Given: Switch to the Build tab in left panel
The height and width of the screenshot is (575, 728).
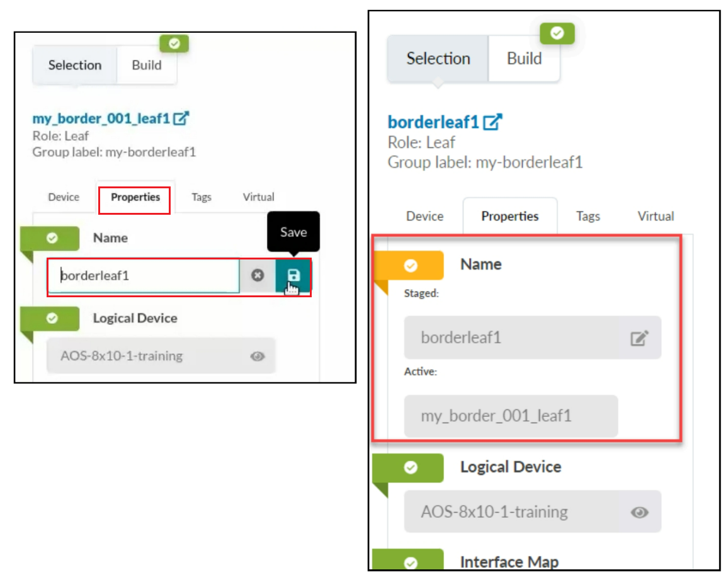Looking at the screenshot, I should coord(147,65).
